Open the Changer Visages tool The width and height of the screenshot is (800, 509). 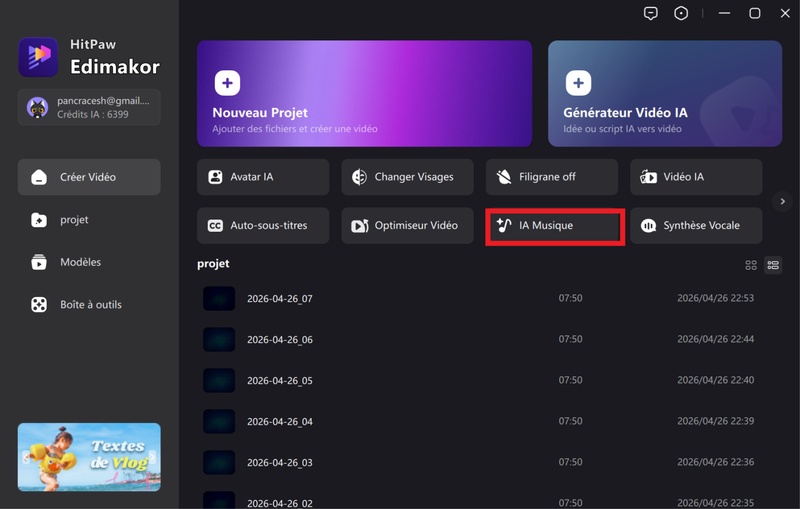tap(407, 177)
